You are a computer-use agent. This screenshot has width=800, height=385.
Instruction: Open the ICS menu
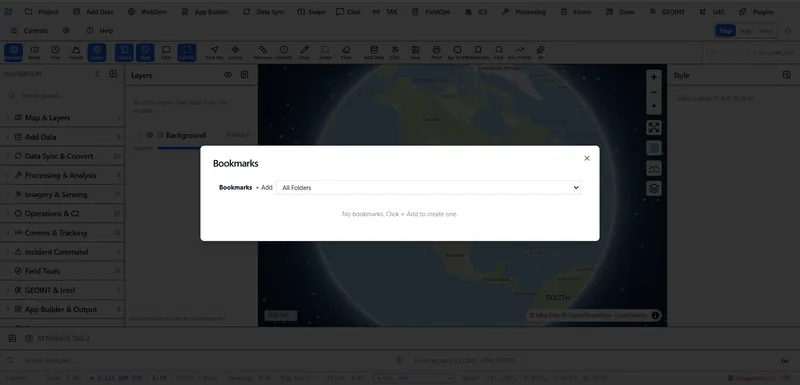click(477, 12)
